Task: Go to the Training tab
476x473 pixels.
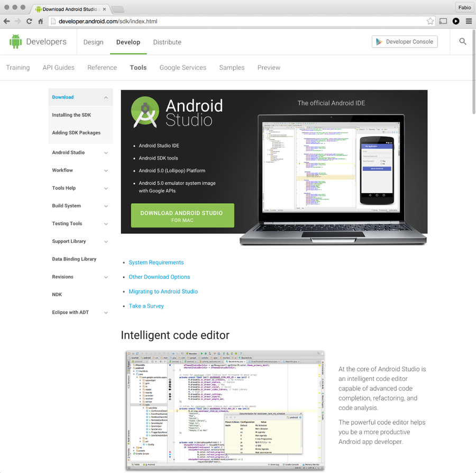Action: point(18,67)
